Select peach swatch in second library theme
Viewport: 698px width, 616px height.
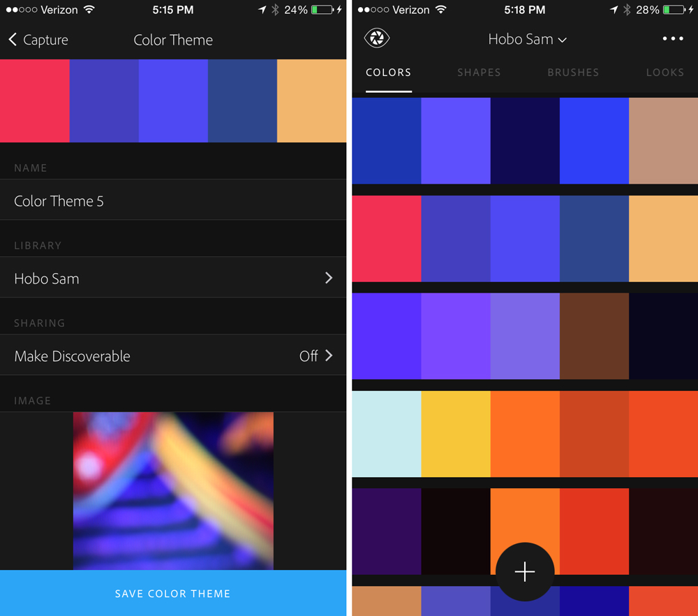click(663, 238)
